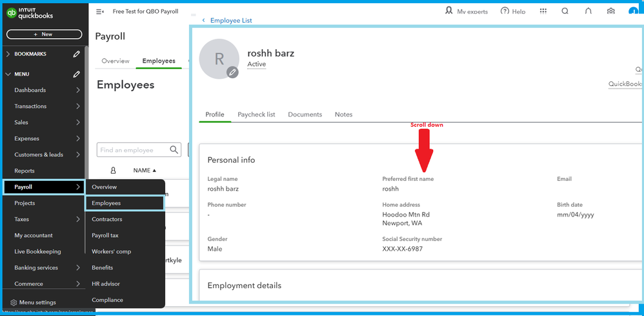The width and height of the screenshot is (644, 316).
Task: Expand the Customers & leads chevron
Action: [x=77, y=154]
